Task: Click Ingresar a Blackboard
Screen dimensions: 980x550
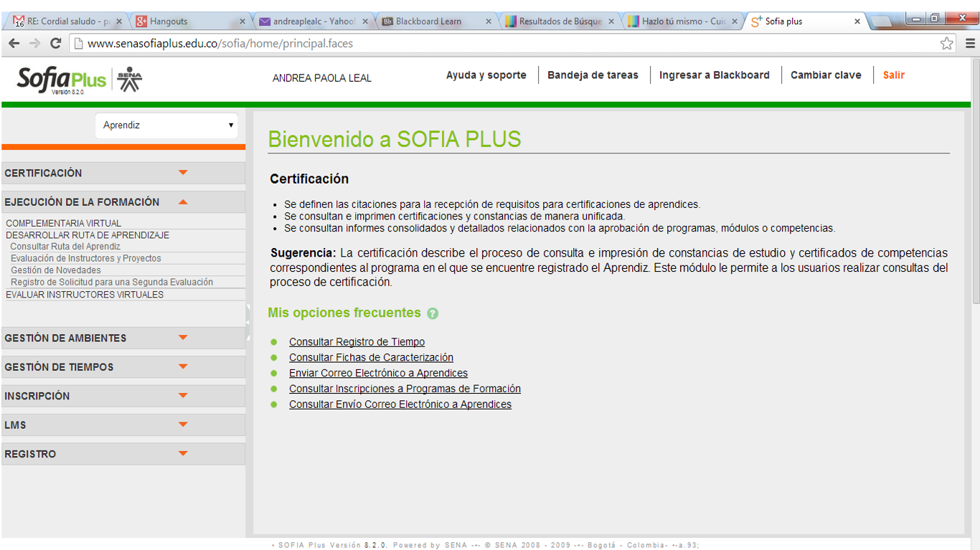Action: coord(715,75)
